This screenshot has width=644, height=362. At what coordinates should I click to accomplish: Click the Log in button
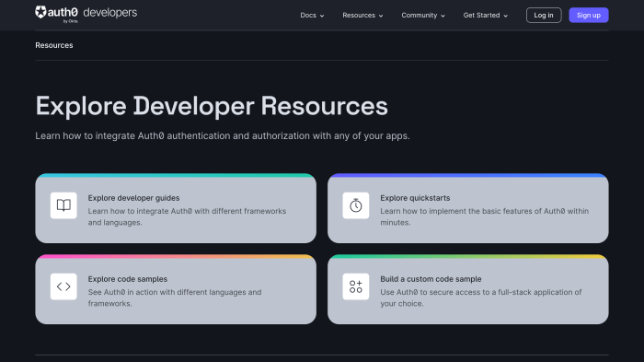pyautogui.click(x=544, y=16)
